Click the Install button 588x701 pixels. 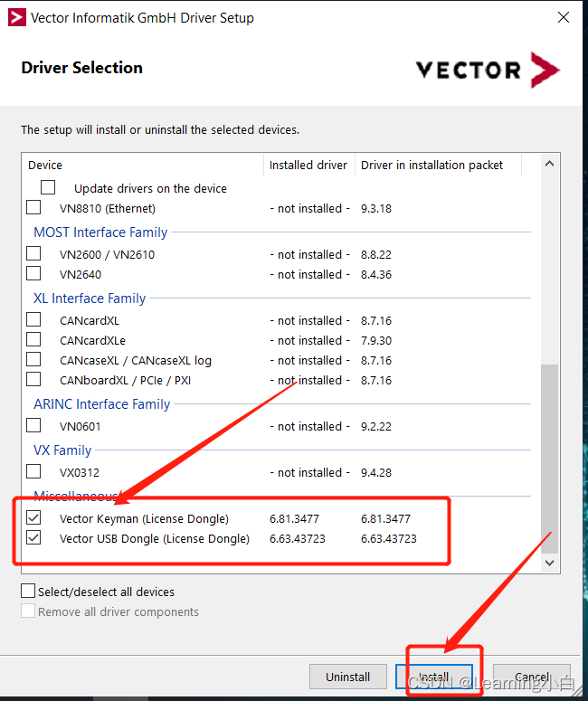point(433,677)
